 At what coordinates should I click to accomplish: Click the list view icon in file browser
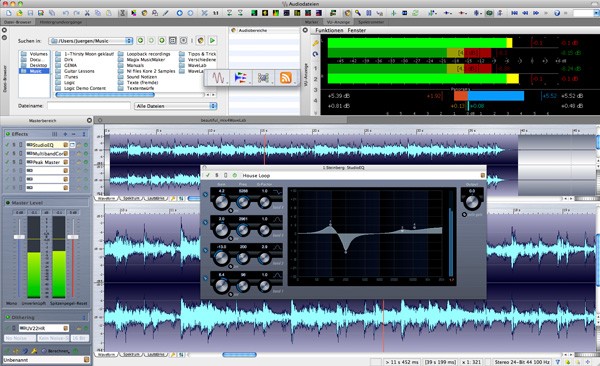coord(173,40)
